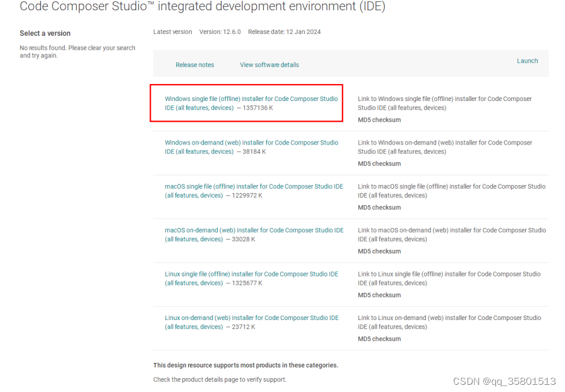The image size is (565, 392).
Task: Download macOS on-demand (web) installer
Action: click(x=254, y=235)
